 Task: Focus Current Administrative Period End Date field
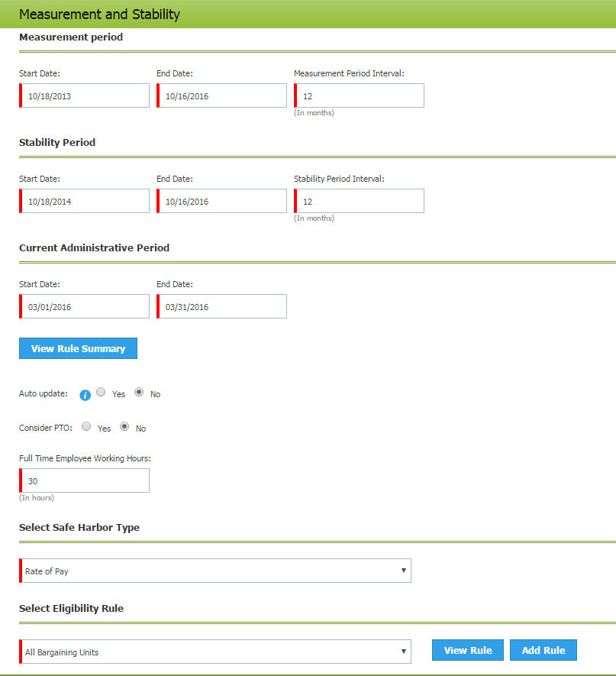pos(222,307)
